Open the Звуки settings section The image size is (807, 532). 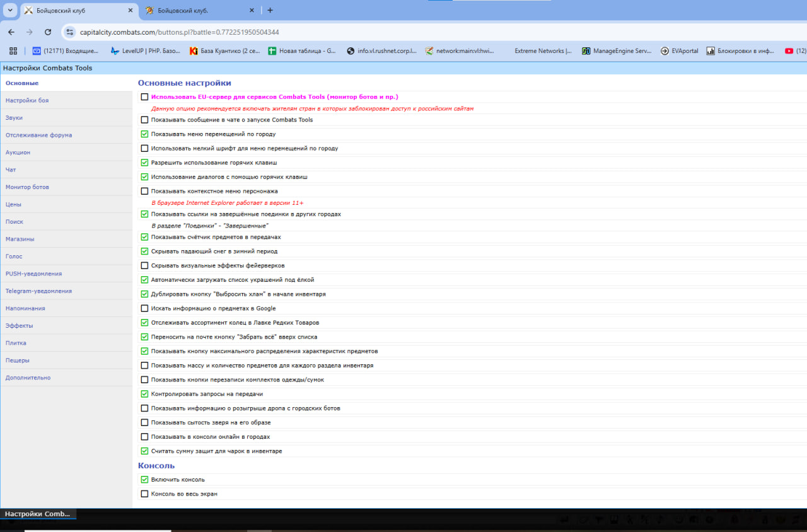pos(66,118)
